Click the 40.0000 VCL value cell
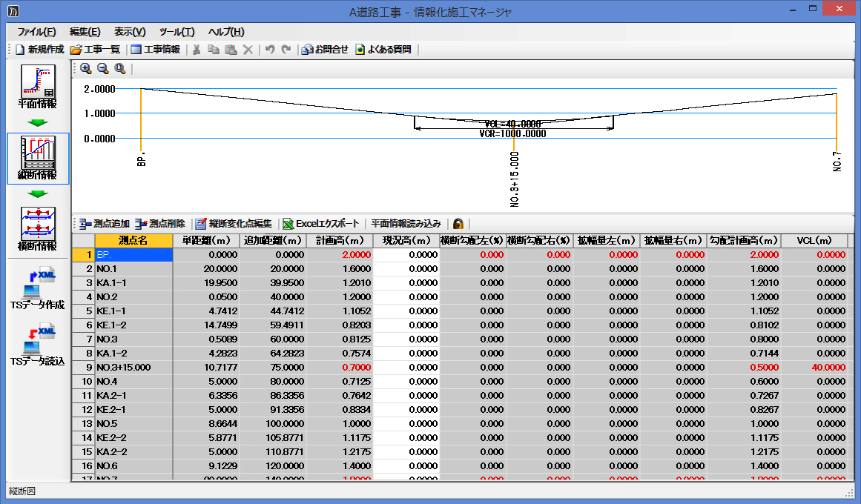This screenshot has height=504, width=861. click(814, 368)
